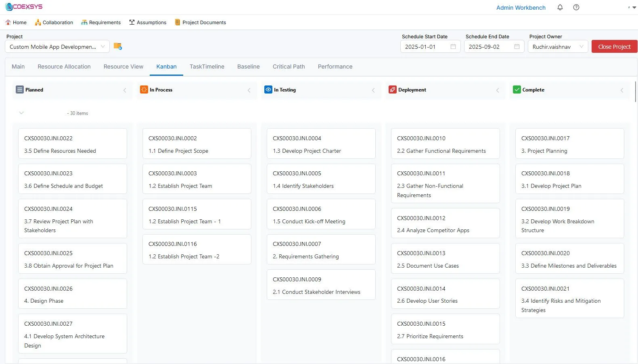Collapse the 30 items group chevron

pyautogui.click(x=21, y=113)
